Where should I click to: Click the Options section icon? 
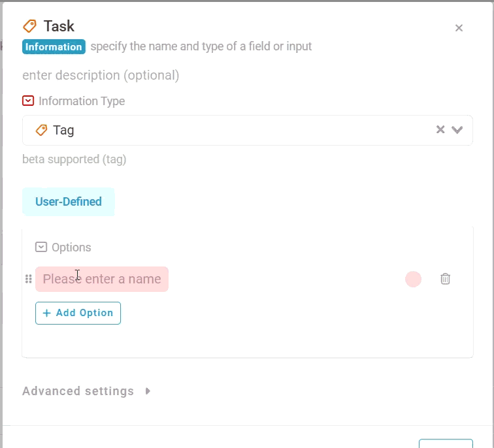41,247
